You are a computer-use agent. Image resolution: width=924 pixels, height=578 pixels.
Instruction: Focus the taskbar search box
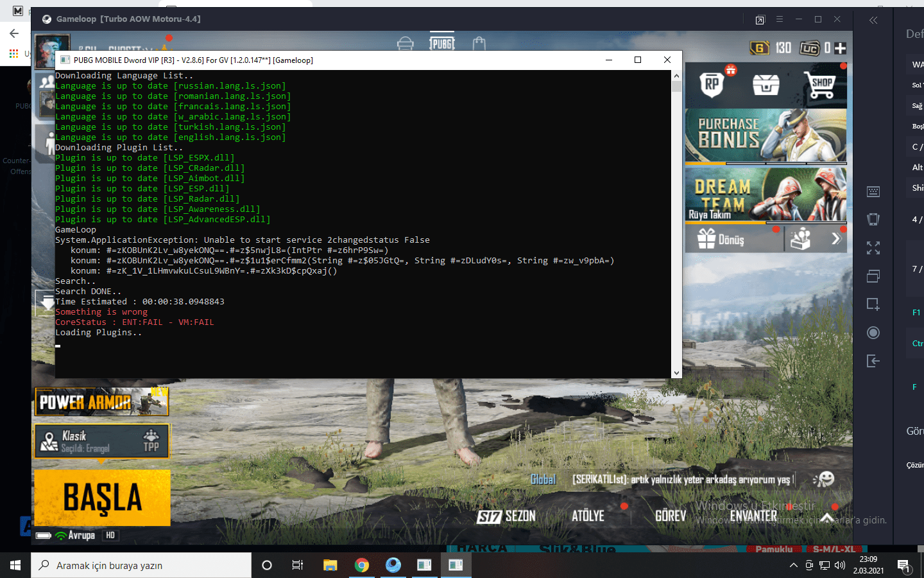(x=141, y=565)
